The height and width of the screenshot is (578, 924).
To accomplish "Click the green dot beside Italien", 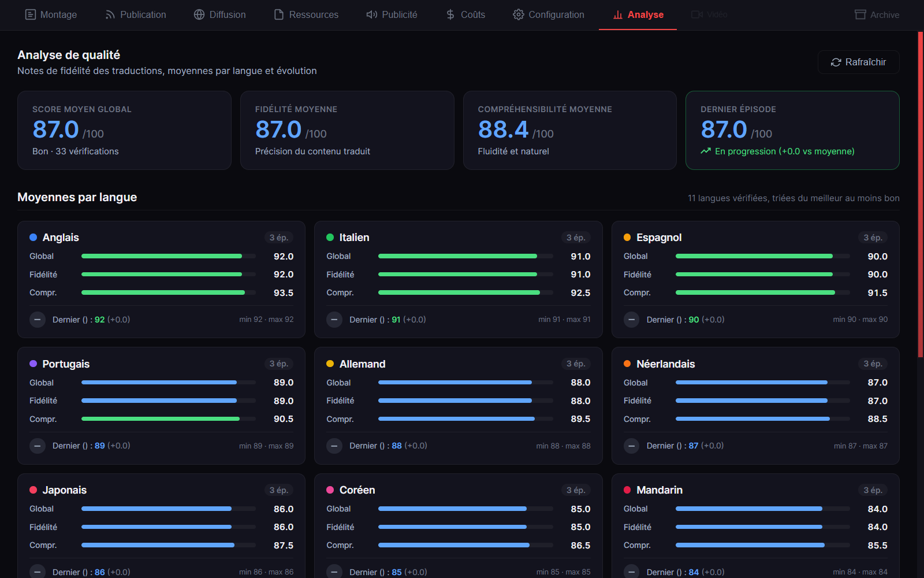I will (330, 238).
